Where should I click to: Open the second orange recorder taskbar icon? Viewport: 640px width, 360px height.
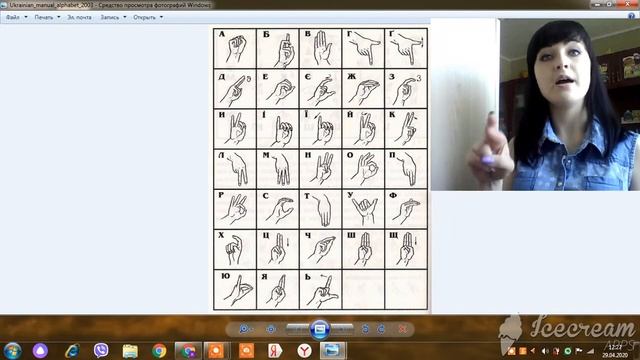coord(246,351)
